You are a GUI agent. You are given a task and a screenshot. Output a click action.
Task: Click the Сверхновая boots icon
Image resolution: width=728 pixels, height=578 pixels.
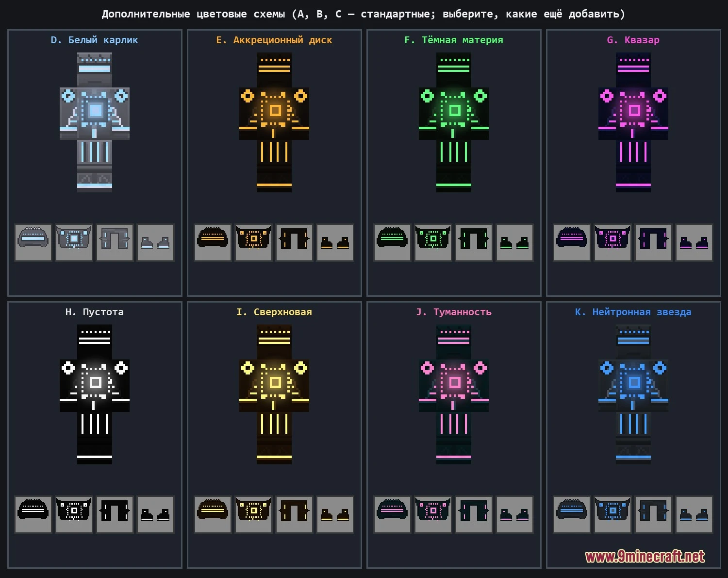coord(335,514)
